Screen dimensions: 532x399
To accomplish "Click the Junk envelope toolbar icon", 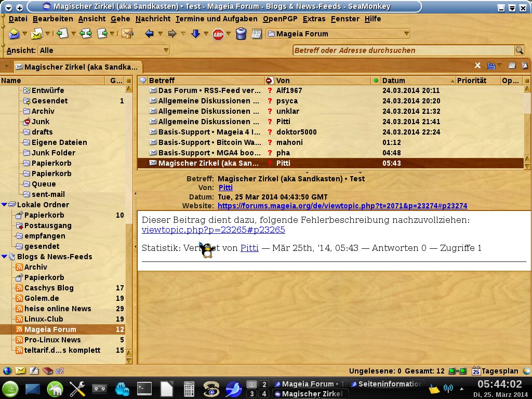I will click(128, 34).
